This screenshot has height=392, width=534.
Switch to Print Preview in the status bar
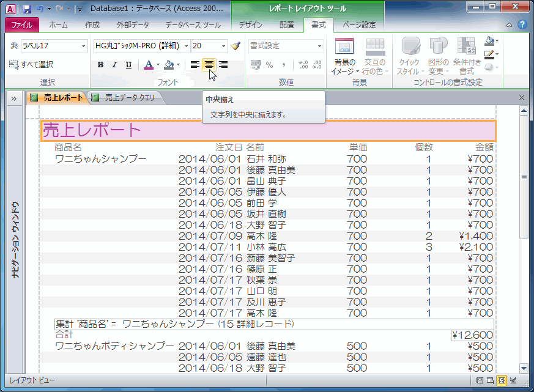490,380
